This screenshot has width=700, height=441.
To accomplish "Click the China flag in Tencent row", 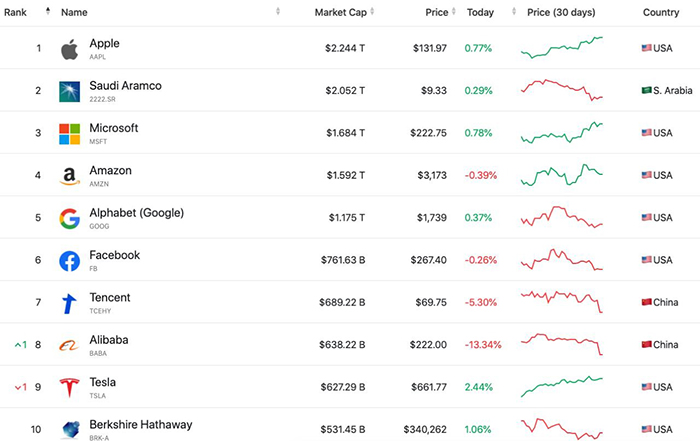I will 647,302.
